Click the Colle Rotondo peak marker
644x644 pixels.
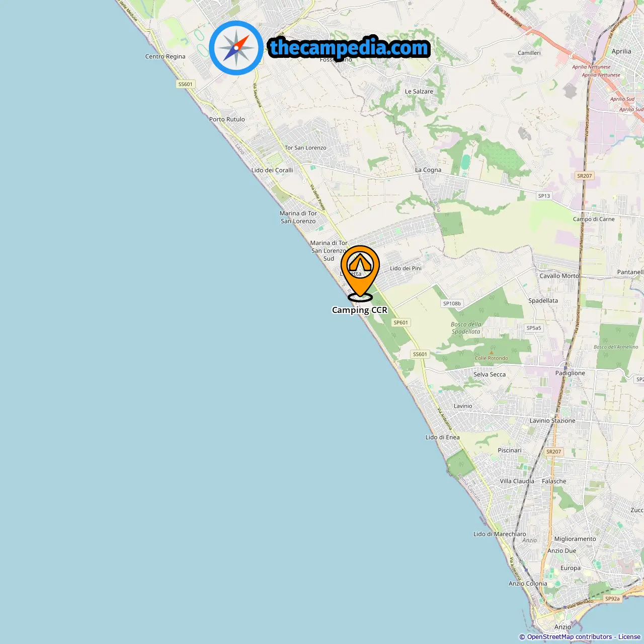pos(491,353)
